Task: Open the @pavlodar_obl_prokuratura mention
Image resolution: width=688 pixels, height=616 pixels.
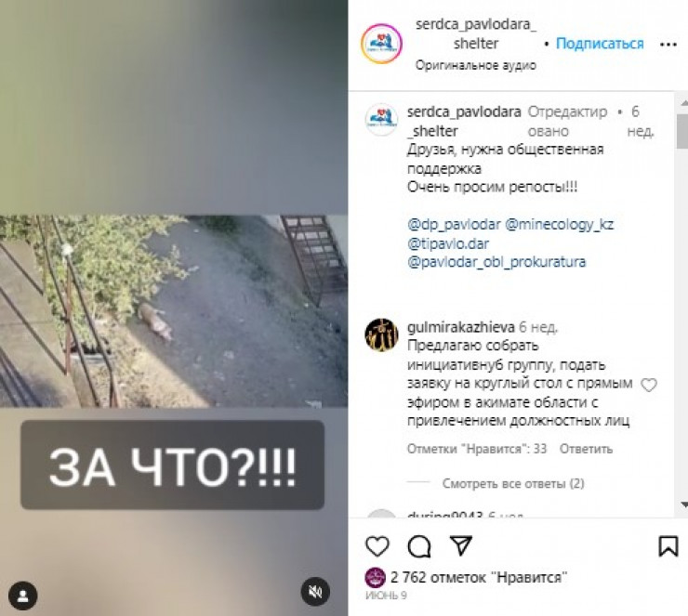Action: coord(496,262)
